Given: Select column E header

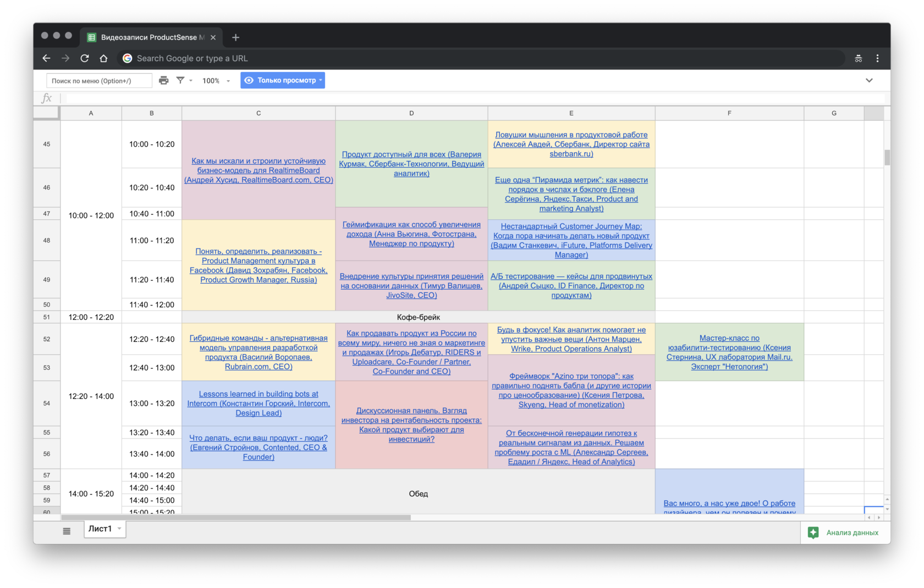Looking at the screenshot, I should click(571, 113).
